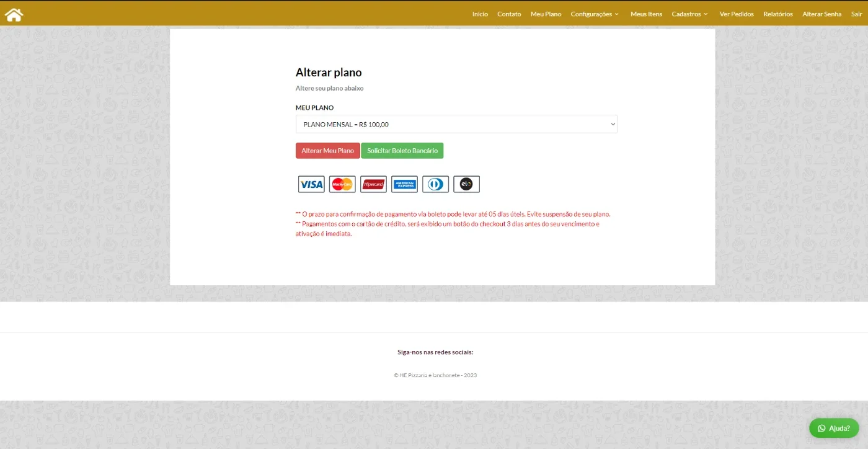The height and width of the screenshot is (449, 868).
Task: Click the HE Pizzaria e lanchonete copyright text
Action: 435,375
